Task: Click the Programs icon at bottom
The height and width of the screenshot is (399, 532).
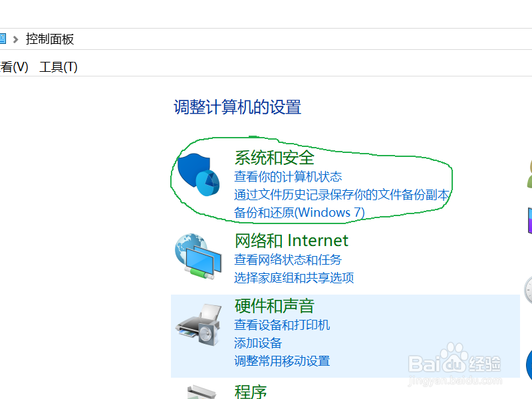Action: [201, 392]
